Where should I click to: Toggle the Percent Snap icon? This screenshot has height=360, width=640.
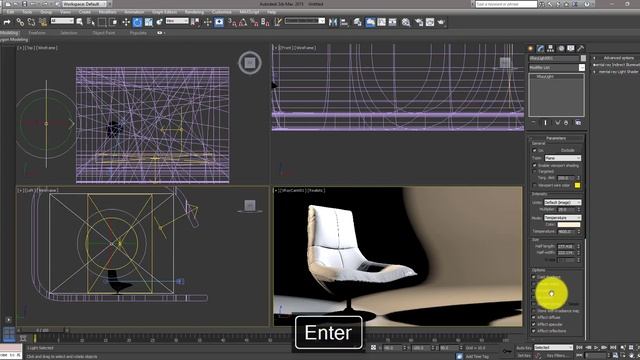[254, 22]
